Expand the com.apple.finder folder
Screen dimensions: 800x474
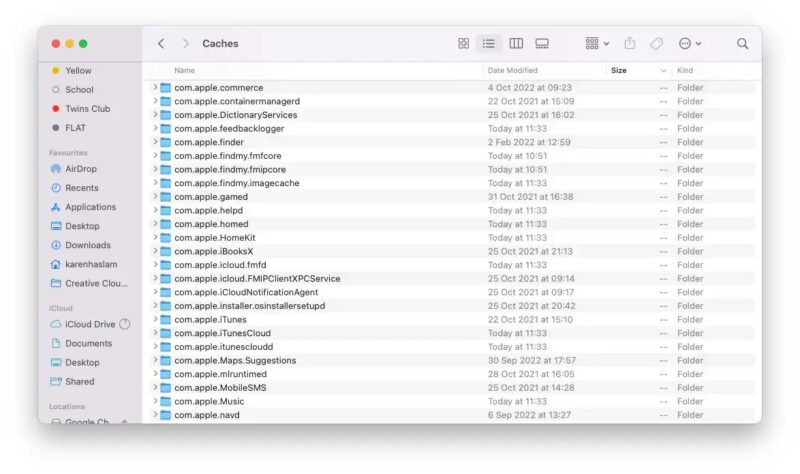click(x=155, y=142)
